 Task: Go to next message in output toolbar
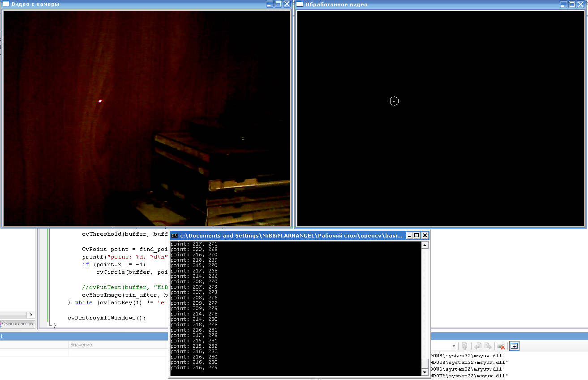pyautogui.click(x=488, y=346)
